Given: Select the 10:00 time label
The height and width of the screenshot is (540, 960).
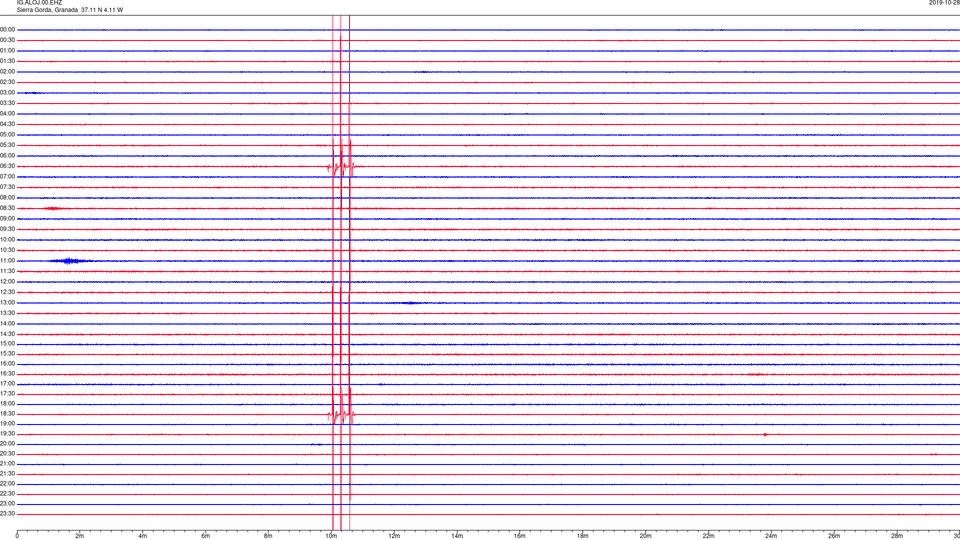Looking at the screenshot, I should coord(7,240).
